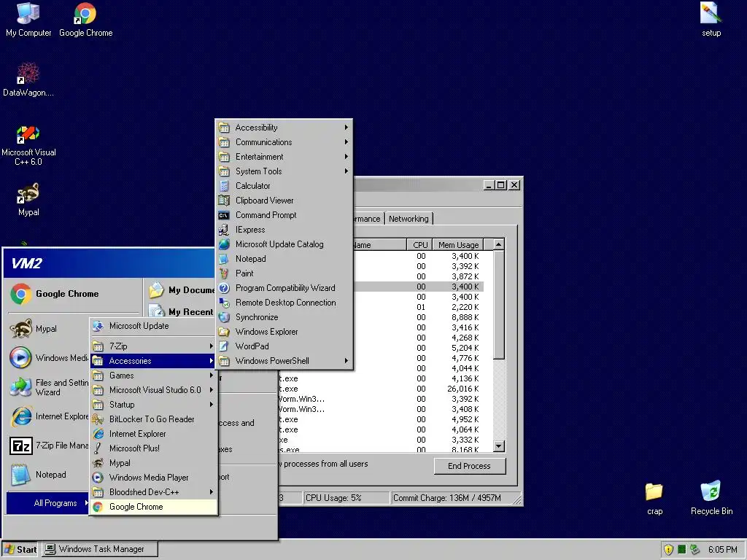Launch WordPad from Accessories menu
This screenshot has width=747, height=560.
(x=284, y=346)
